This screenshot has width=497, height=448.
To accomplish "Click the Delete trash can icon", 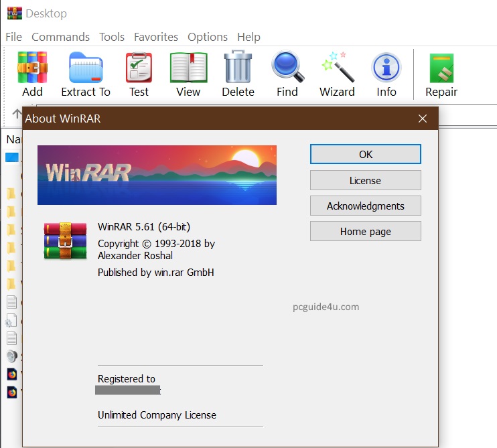I will pos(238,74).
